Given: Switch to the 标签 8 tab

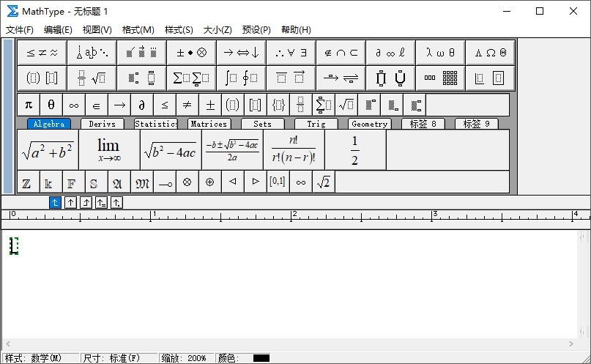Looking at the screenshot, I should click(x=423, y=124).
